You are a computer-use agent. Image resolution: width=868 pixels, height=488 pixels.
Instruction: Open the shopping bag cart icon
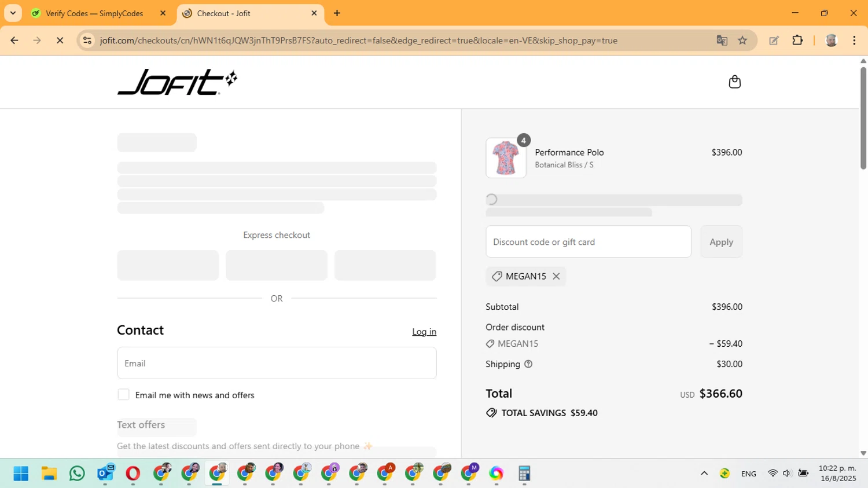(734, 82)
